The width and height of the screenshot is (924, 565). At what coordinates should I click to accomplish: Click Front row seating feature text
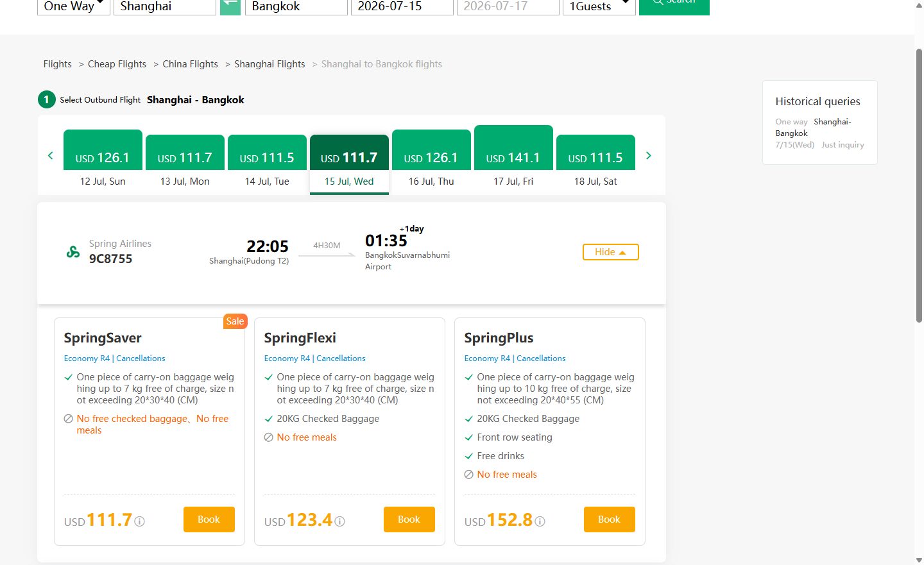(515, 437)
